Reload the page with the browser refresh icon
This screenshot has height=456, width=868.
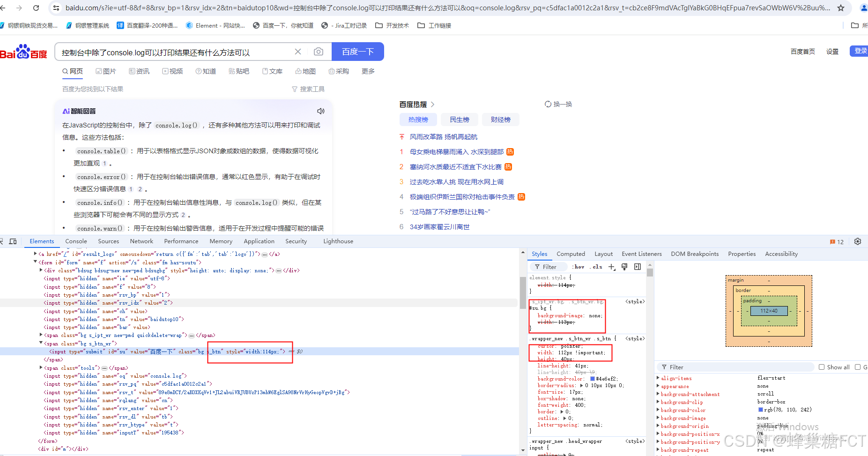click(x=36, y=8)
